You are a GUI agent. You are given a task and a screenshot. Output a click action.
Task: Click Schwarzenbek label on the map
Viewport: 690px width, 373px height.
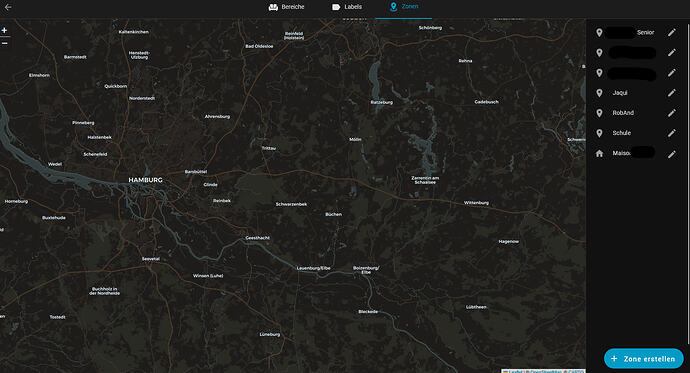[x=291, y=204]
